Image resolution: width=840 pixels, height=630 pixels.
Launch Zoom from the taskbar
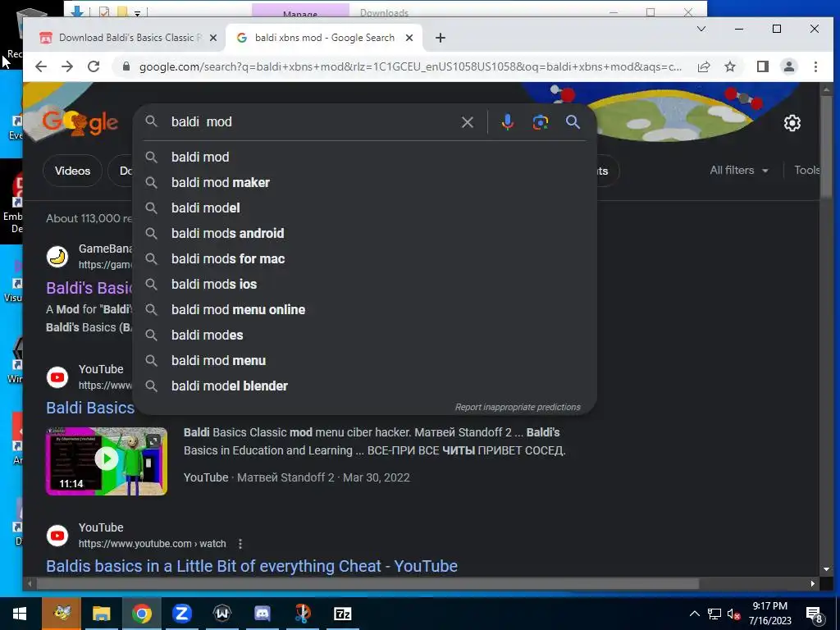click(181, 614)
